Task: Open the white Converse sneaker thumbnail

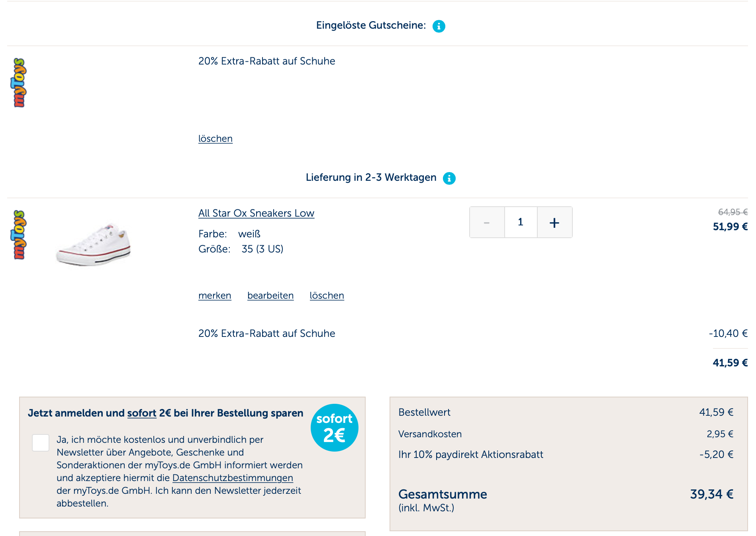Action: (94, 245)
